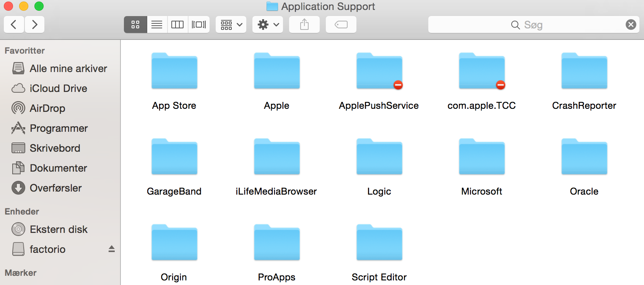Click the Oracle folder name label
The width and height of the screenshot is (644, 285).
point(584,192)
